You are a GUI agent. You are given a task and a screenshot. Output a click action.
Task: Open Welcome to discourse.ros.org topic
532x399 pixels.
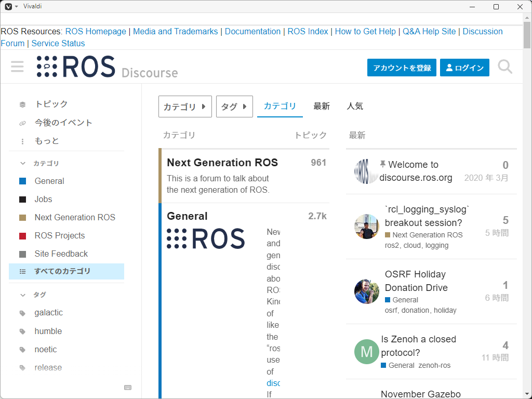tap(416, 171)
